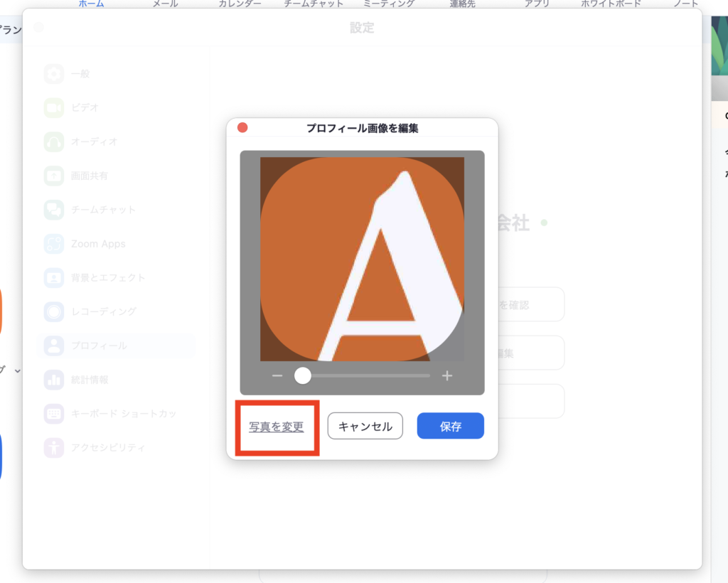Open the キーボード ショートカット settings
The height and width of the screenshot is (583, 728).
pos(122,414)
